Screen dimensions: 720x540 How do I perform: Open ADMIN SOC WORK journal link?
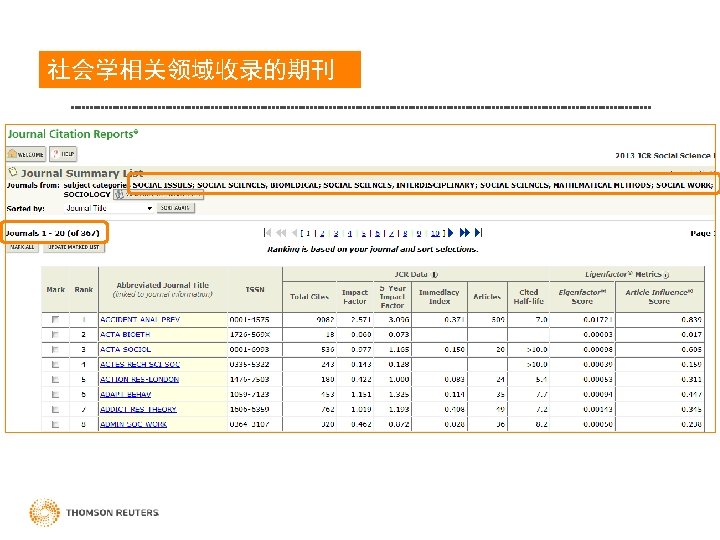pos(134,424)
